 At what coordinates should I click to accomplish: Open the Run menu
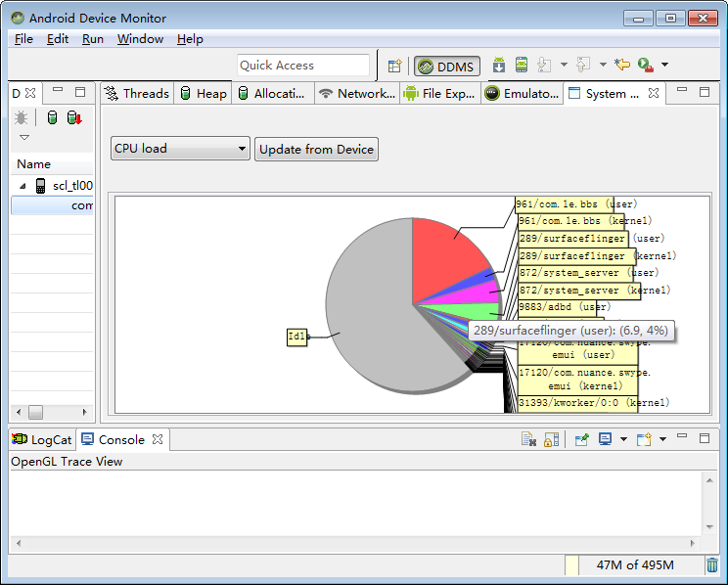point(93,39)
